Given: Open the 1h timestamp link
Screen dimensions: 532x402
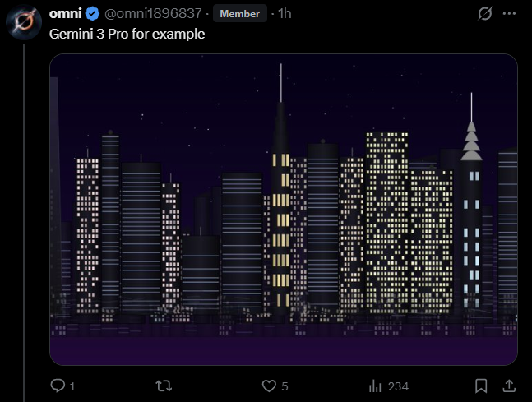Looking at the screenshot, I should click(285, 14).
